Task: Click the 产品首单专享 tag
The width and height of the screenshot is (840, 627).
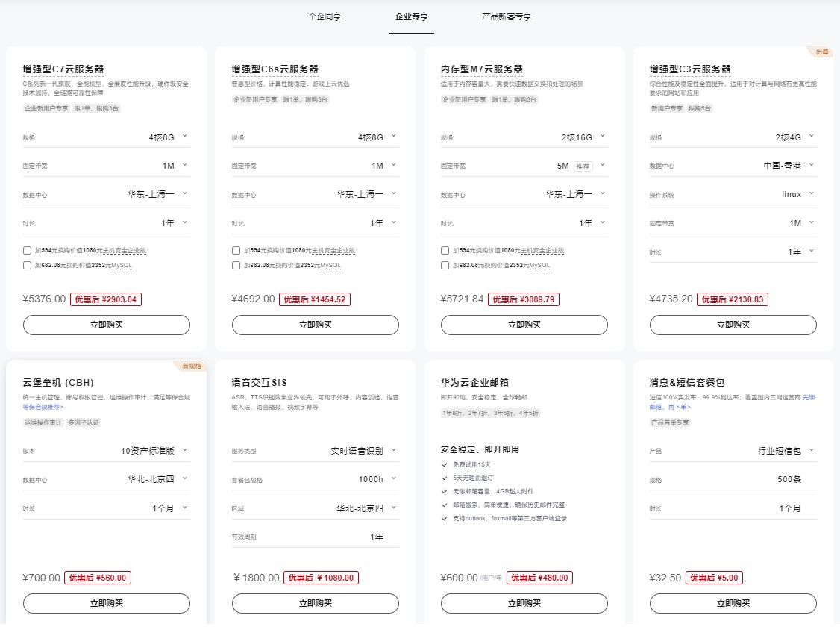Action: pos(670,422)
